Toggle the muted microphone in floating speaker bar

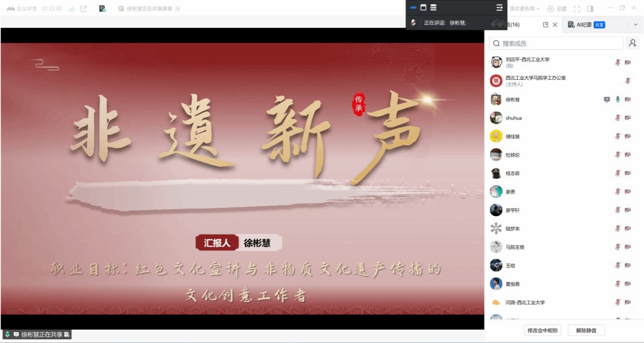coord(414,23)
